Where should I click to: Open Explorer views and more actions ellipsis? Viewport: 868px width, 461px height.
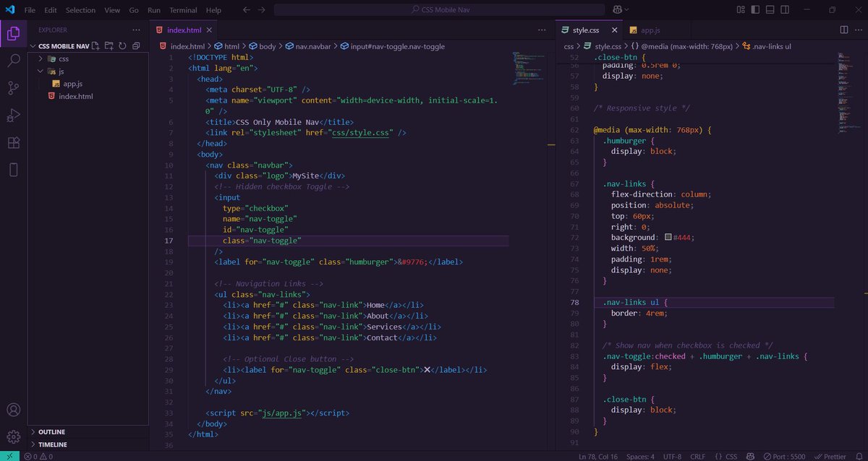click(x=136, y=30)
